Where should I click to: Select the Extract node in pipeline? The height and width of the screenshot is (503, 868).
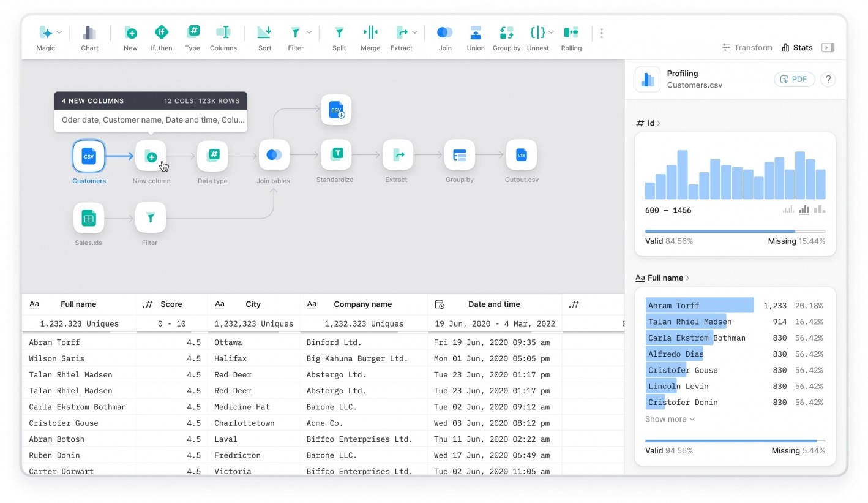click(398, 155)
